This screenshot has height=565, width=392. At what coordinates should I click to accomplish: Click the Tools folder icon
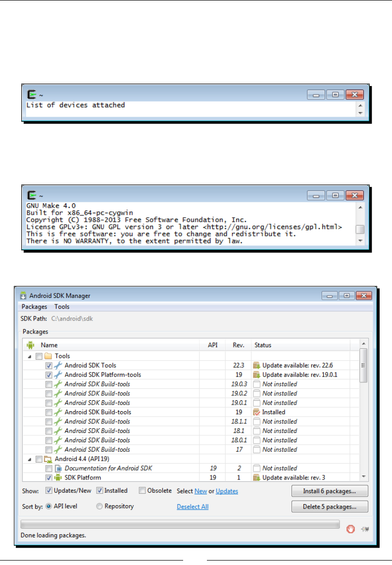point(48,356)
